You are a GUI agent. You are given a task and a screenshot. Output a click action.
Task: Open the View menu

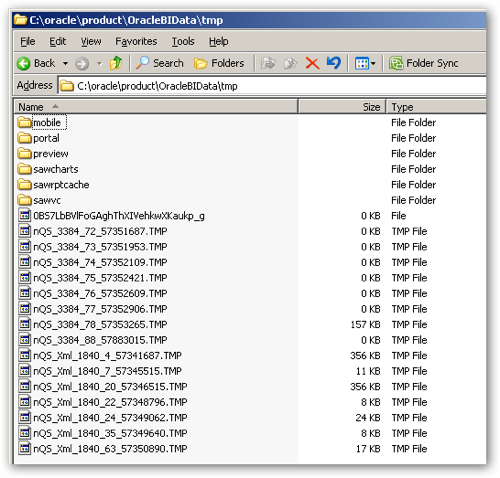(x=91, y=41)
